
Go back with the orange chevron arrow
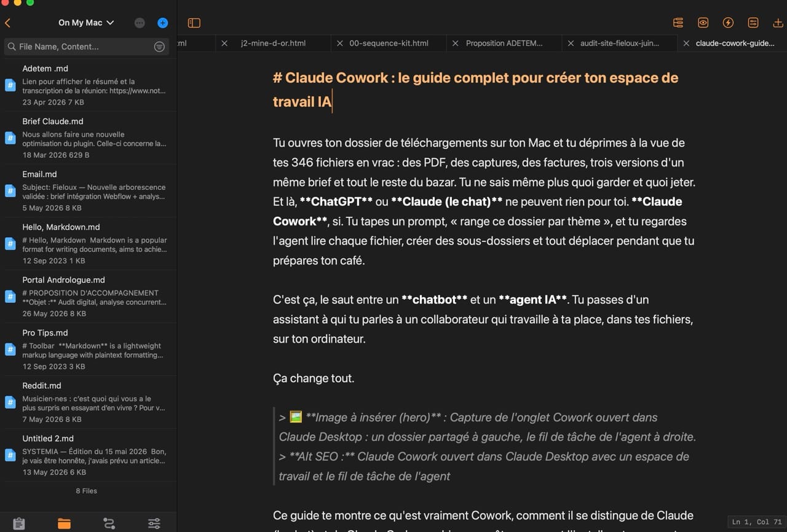7,23
